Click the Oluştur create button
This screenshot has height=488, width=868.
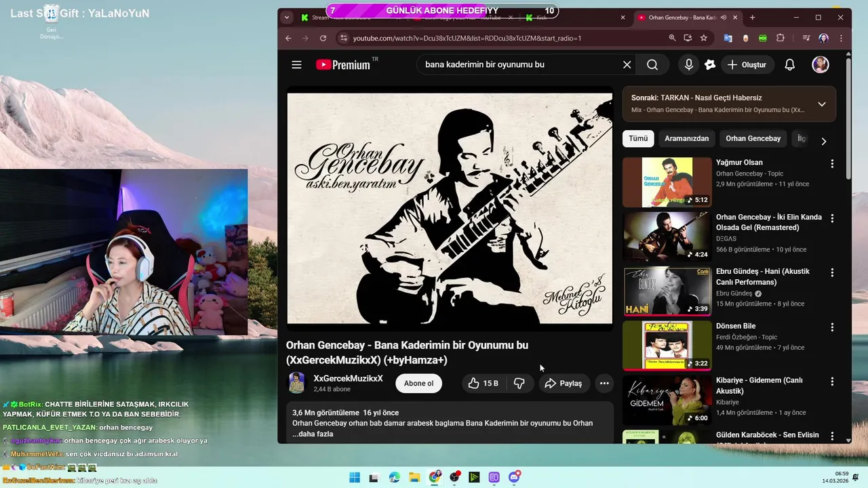coord(747,65)
